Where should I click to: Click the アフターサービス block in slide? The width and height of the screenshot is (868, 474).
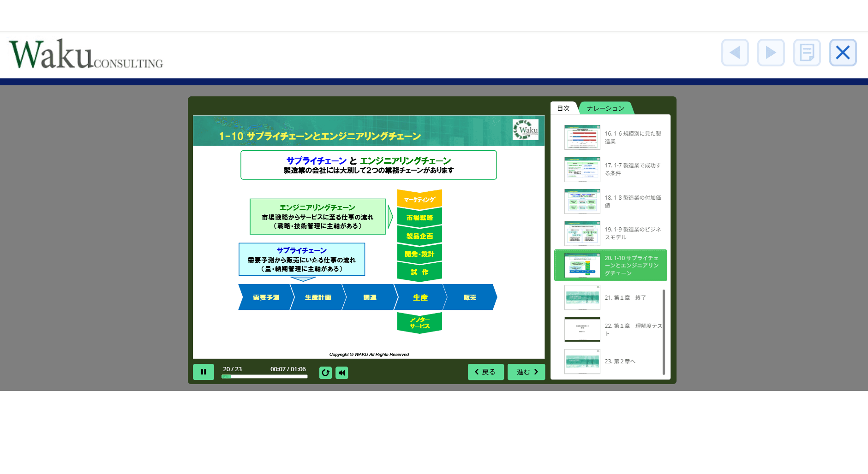[419, 323]
